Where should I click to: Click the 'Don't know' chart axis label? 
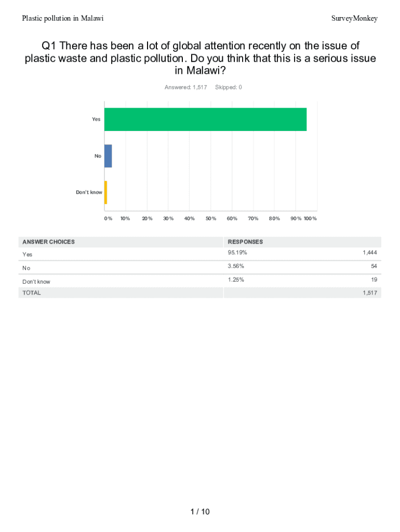click(89, 192)
